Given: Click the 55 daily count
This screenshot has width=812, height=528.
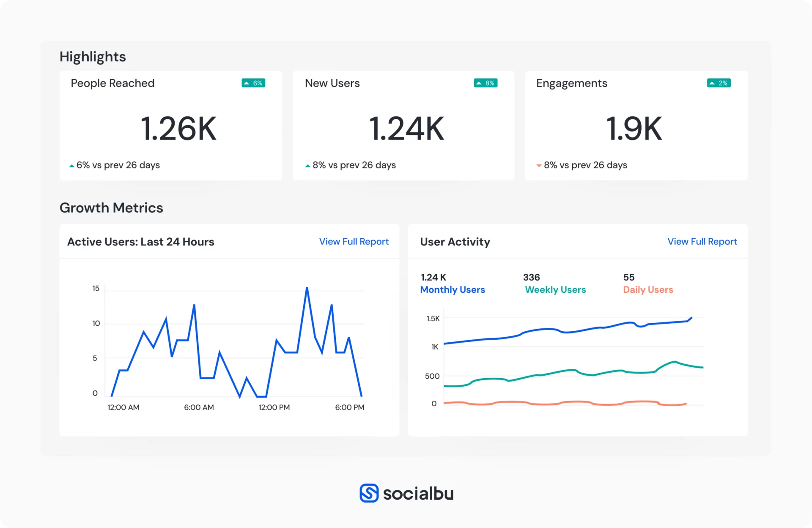Looking at the screenshot, I should (x=629, y=277).
